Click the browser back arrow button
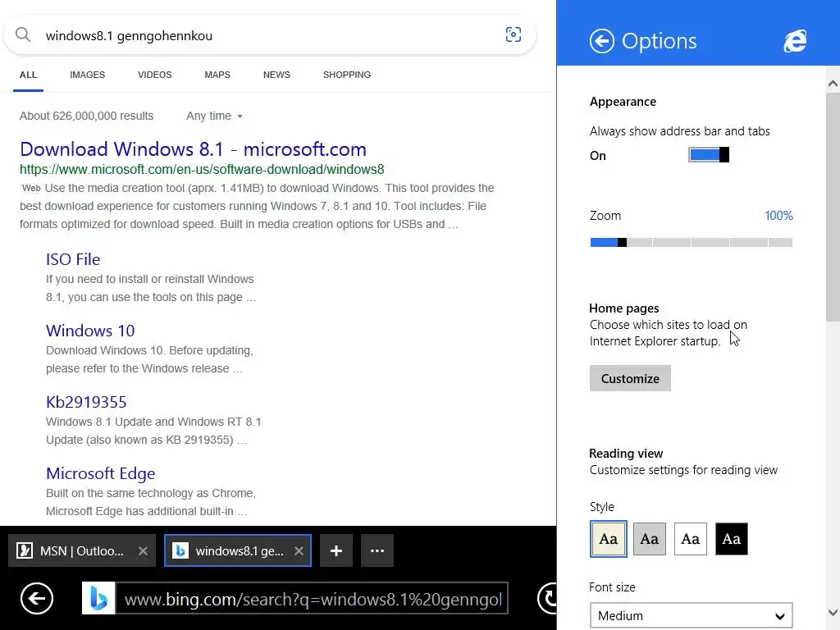The image size is (840, 630). [x=36, y=598]
